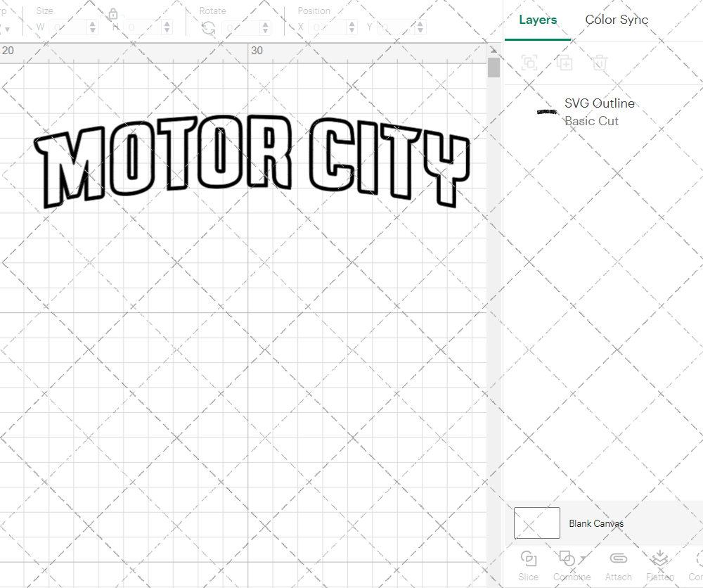Viewport: 703px width, 588px height.
Task: Click the Rotate stepper arrows
Action: [x=266, y=28]
